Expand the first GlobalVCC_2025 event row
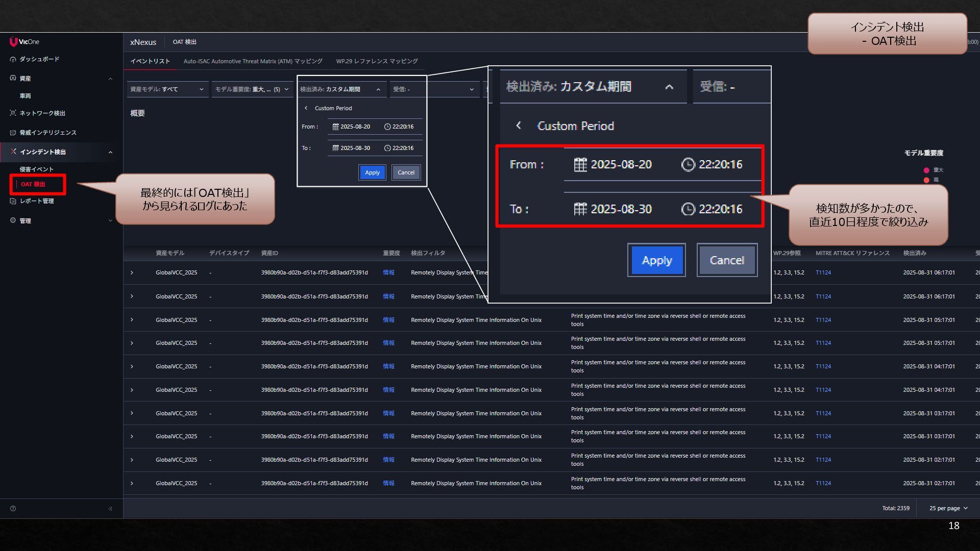Viewport: 980px width, 551px height. (x=132, y=272)
